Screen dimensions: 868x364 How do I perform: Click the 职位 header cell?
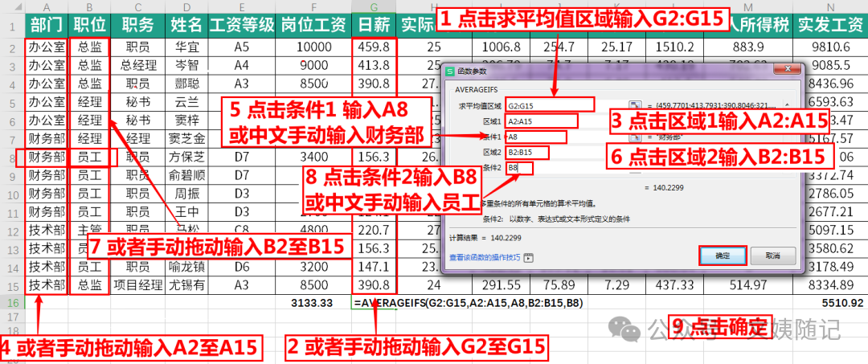click(89, 24)
